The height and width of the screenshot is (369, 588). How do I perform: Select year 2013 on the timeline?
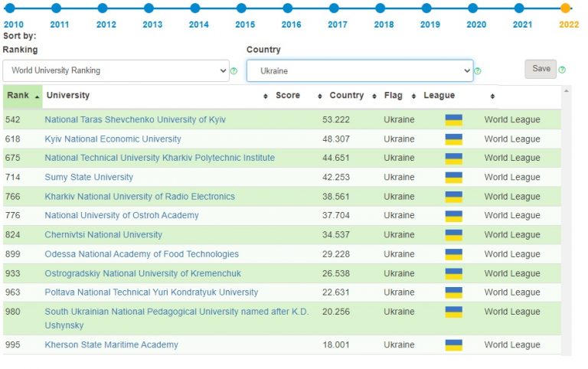(x=149, y=8)
